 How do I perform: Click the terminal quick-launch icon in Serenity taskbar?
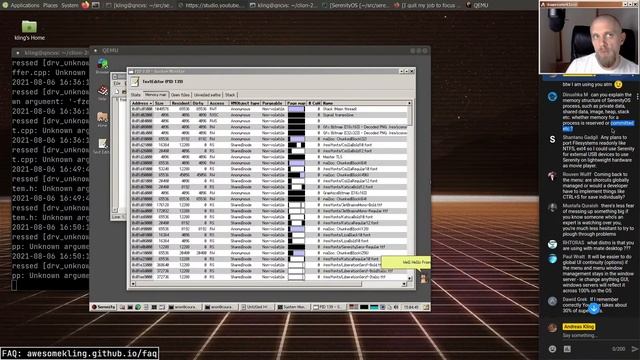(x=130, y=307)
